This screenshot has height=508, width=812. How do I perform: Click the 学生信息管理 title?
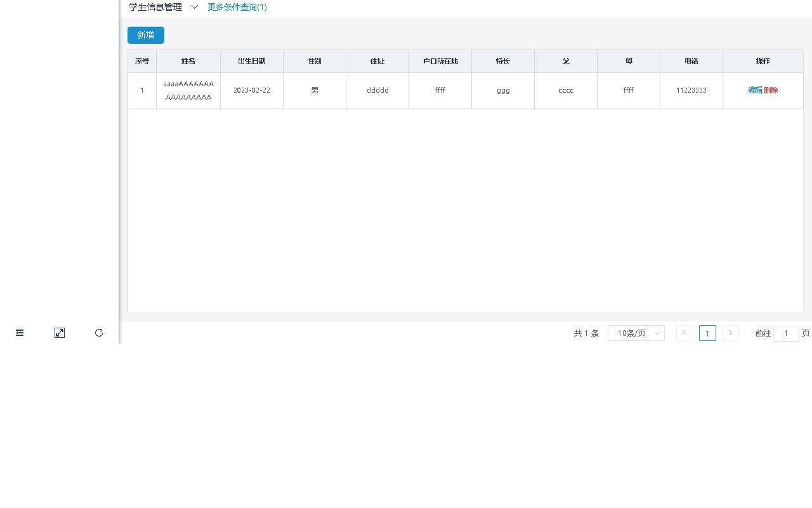coord(155,7)
